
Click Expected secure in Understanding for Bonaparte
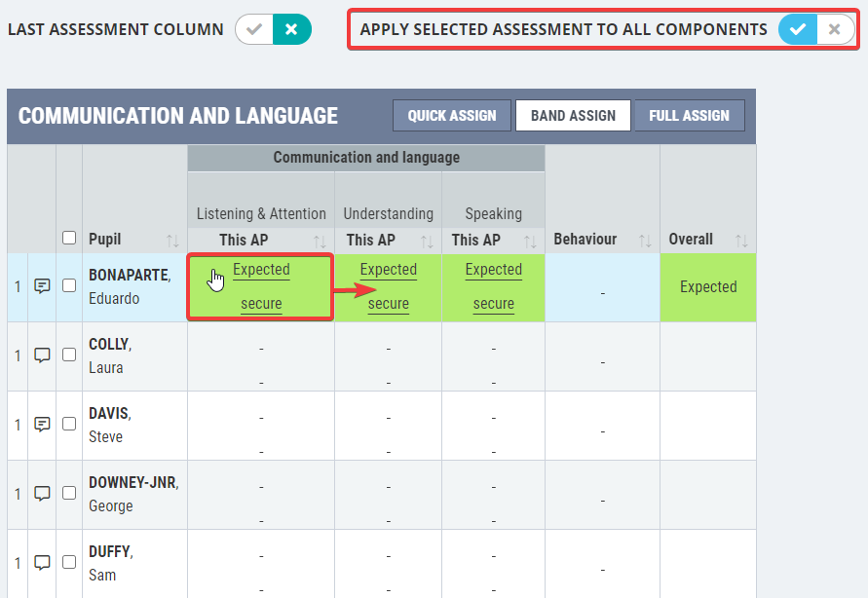[x=388, y=287]
